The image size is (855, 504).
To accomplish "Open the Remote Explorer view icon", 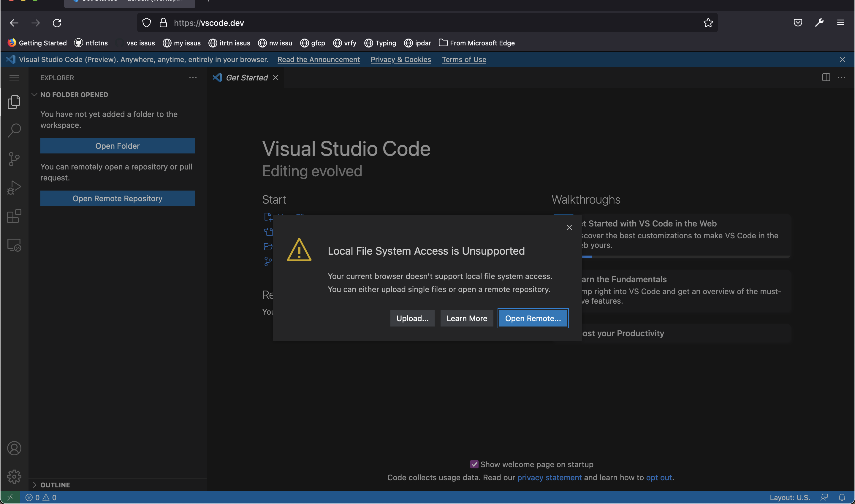I will pos(14,245).
